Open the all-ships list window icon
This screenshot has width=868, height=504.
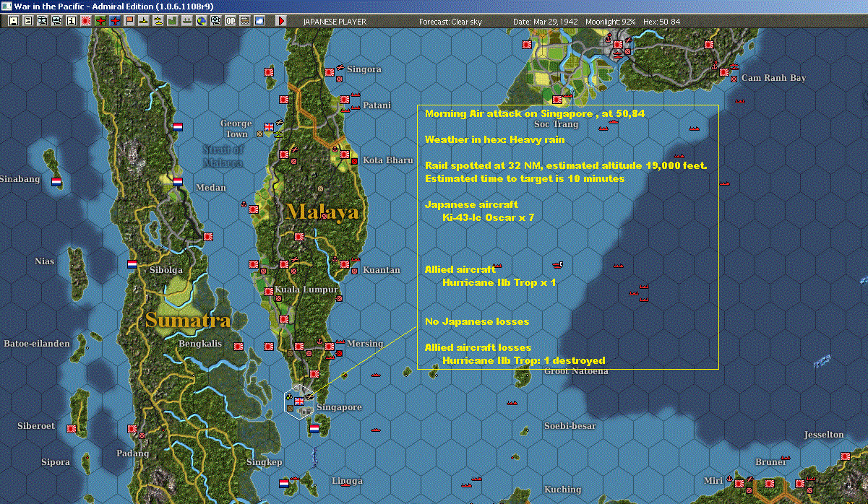click(56, 21)
